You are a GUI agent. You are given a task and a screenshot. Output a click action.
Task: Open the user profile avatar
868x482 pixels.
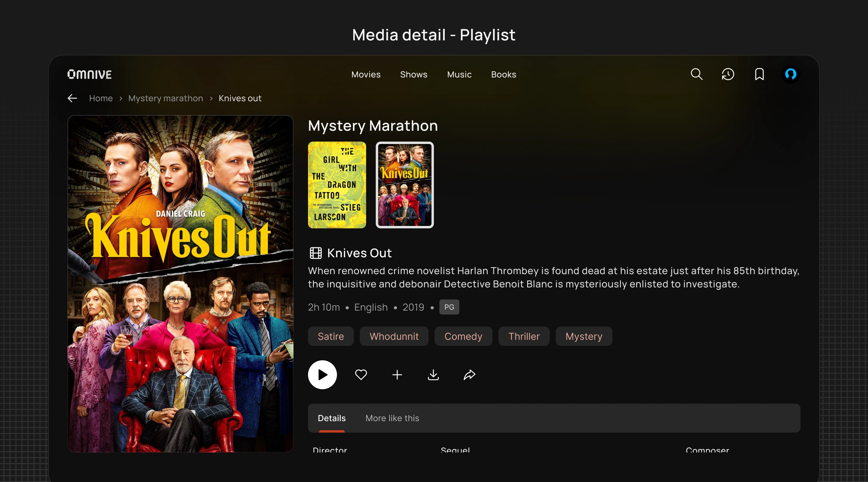click(x=791, y=74)
